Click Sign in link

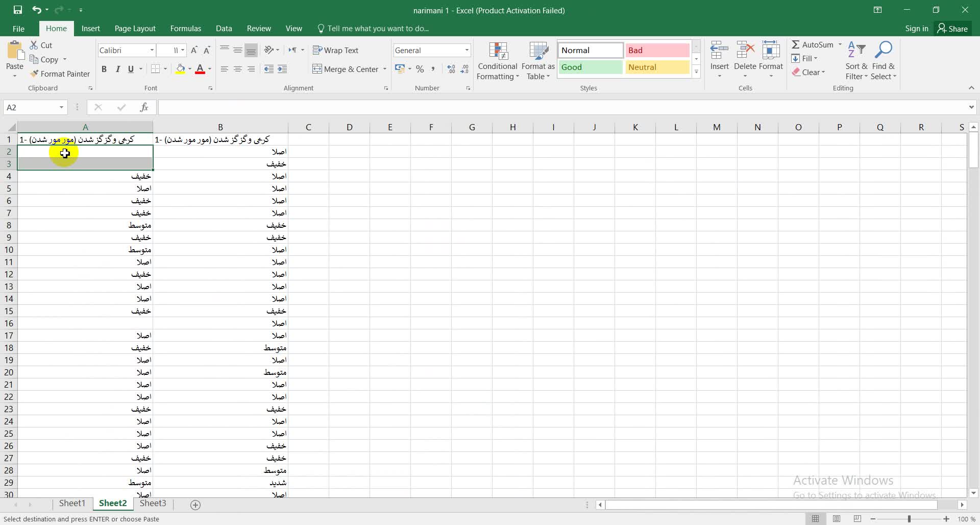click(916, 29)
